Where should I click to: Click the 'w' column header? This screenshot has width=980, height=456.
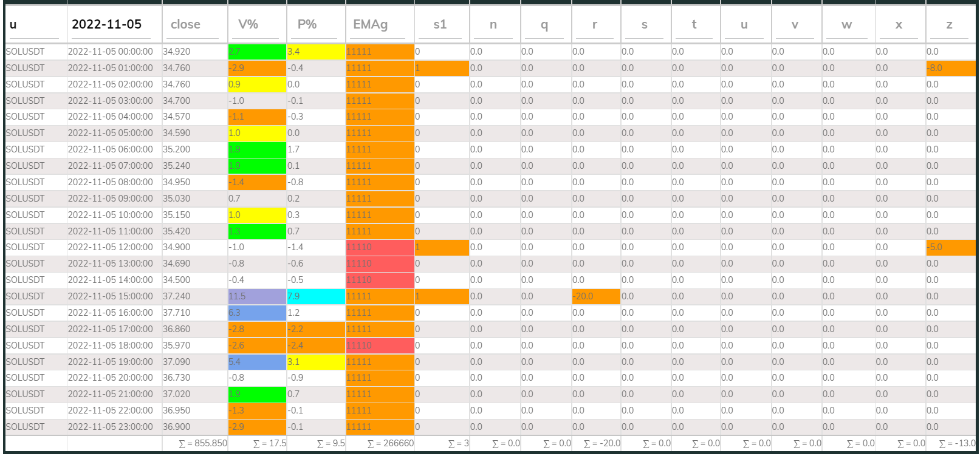pyautogui.click(x=846, y=24)
